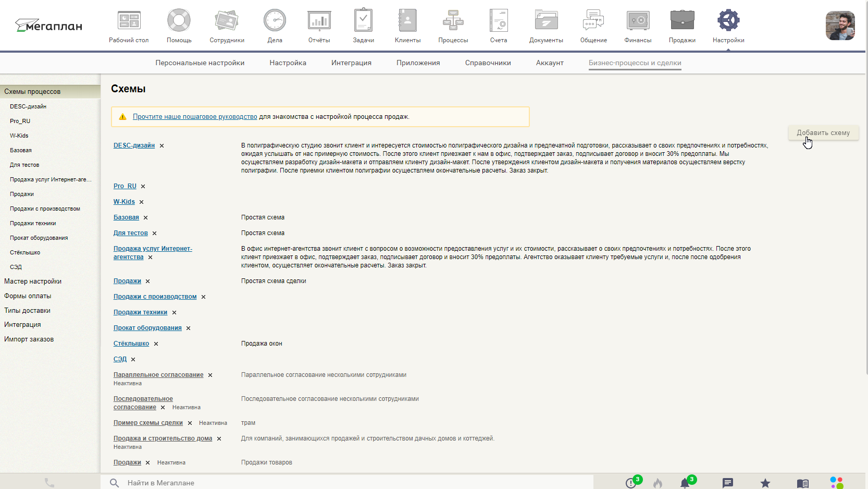Click the Мегаплан logo
Image resolution: width=868 pixels, height=489 pixels.
click(x=48, y=26)
